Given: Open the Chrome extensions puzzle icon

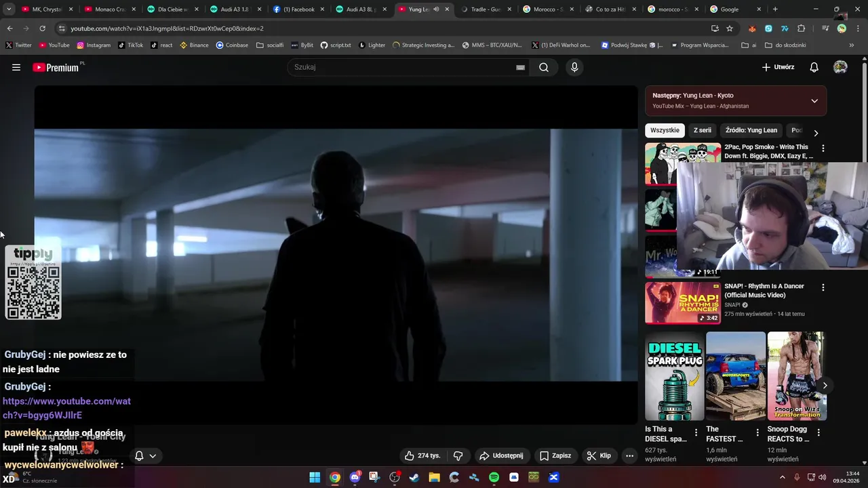Looking at the screenshot, I should point(802,28).
